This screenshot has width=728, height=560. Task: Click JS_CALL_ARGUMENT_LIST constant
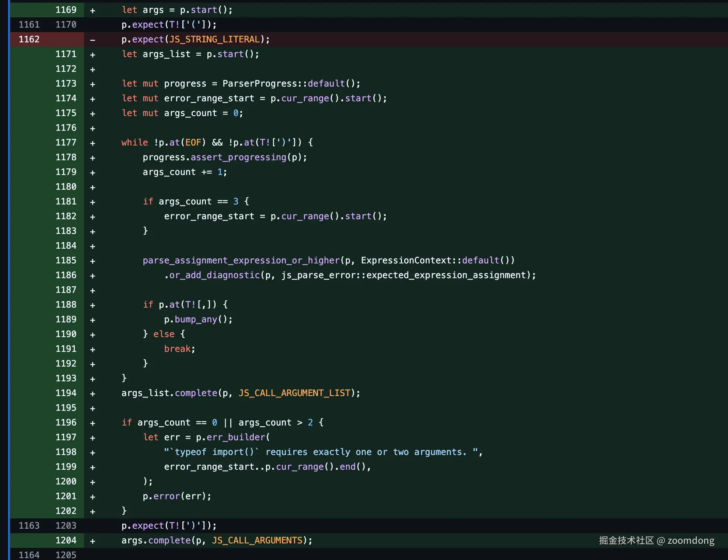(x=294, y=393)
